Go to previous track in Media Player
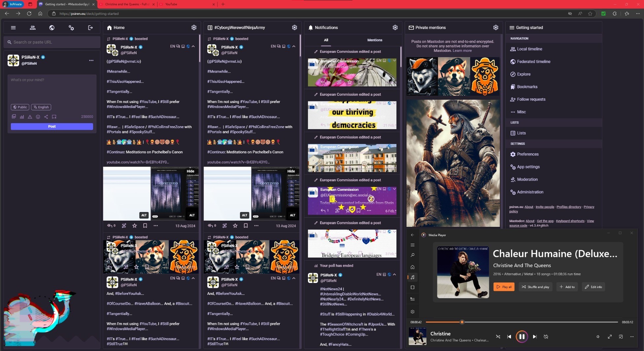644x351 pixels. coord(509,336)
